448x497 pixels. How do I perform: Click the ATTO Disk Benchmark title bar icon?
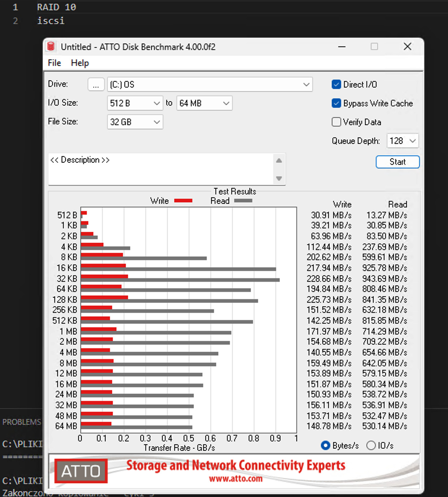point(51,47)
